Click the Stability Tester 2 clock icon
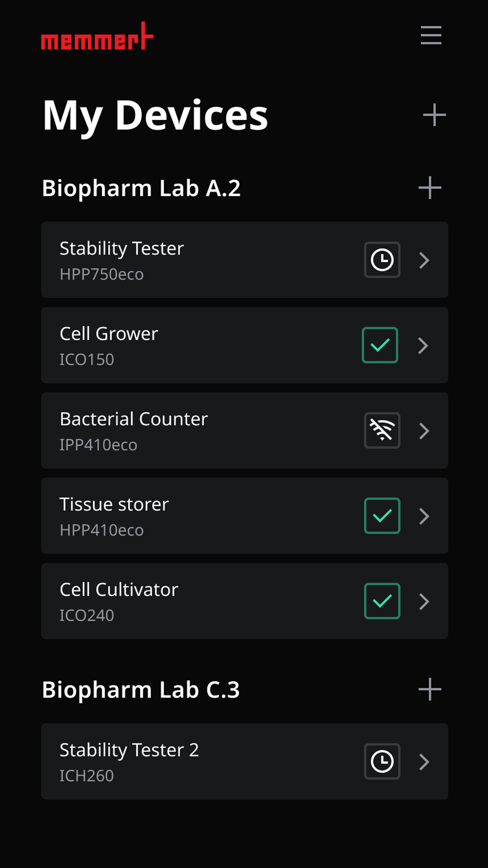This screenshot has width=488, height=868. (x=382, y=761)
